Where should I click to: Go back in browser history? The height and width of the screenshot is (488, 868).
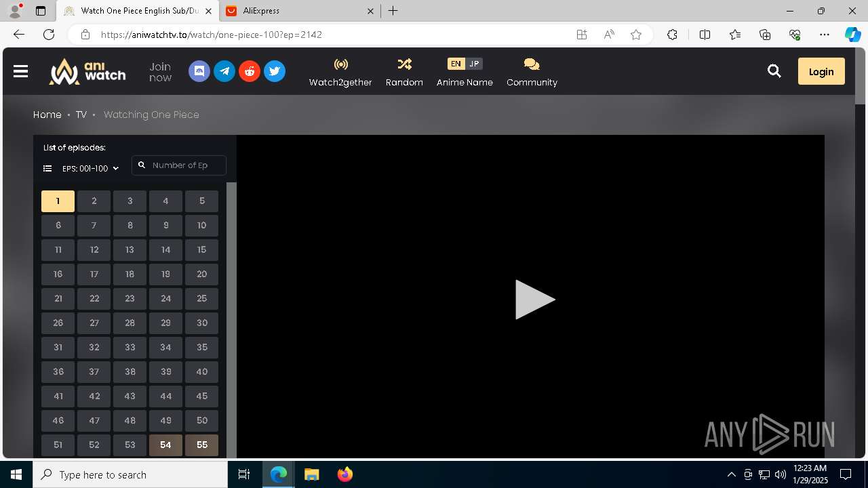(x=19, y=35)
